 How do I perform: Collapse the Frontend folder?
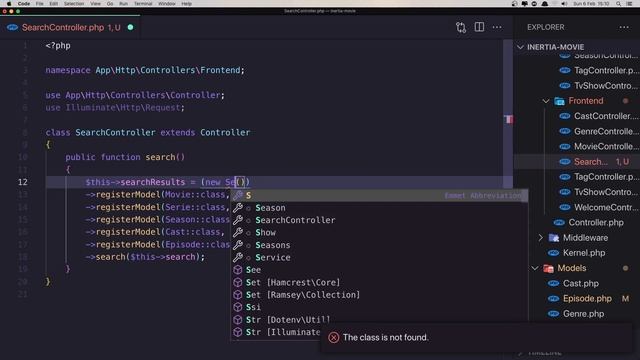(x=546, y=101)
